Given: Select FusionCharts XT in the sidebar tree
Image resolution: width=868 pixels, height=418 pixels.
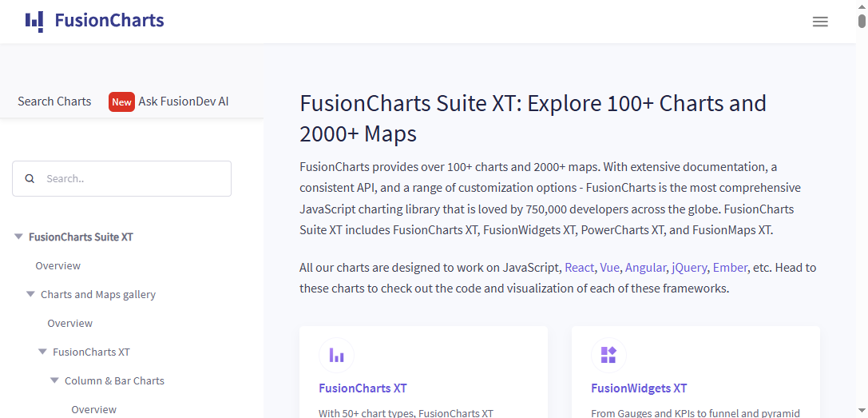Looking at the screenshot, I should 91,352.
